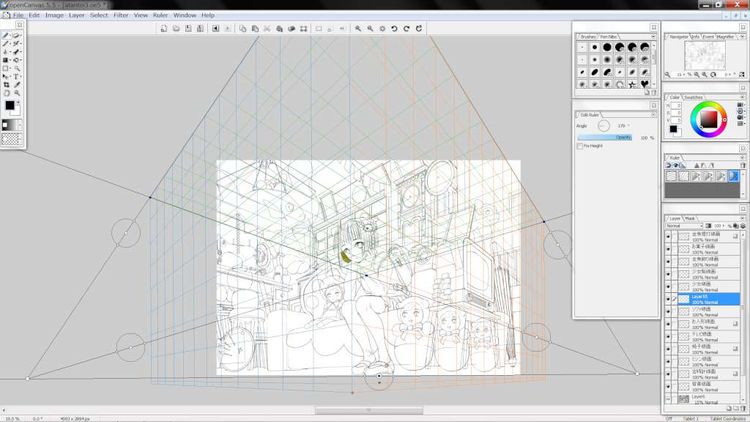Toggle the edit-lock box beside Layer65's eye
Image resolution: width=750 pixels, height=422 pixels.
[674, 299]
